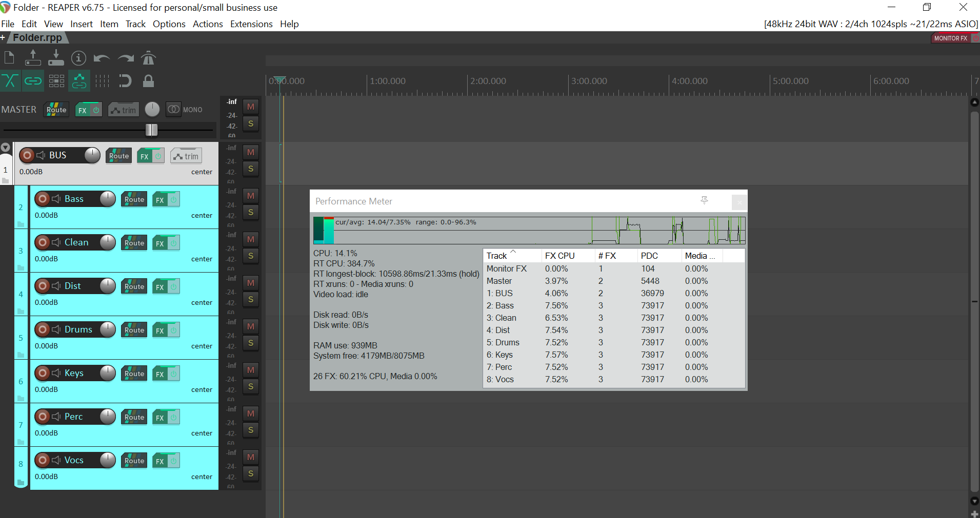The height and width of the screenshot is (518, 980).
Task: Solo the Vocs track
Action: (x=251, y=473)
